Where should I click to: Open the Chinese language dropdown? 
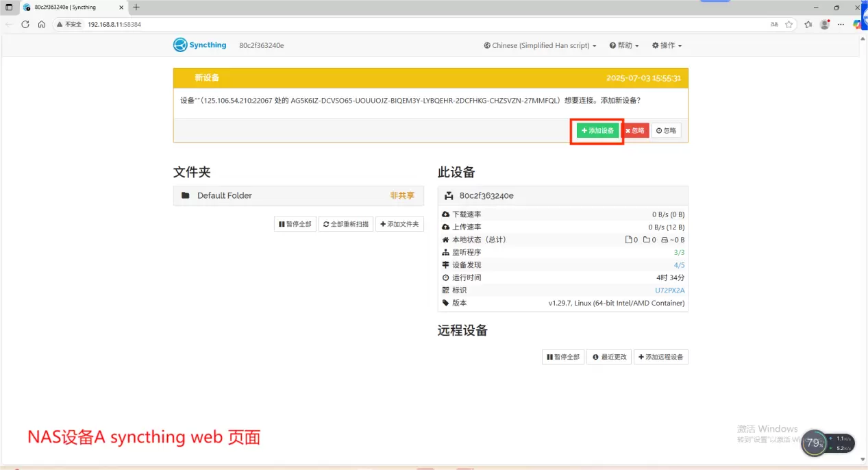tap(540, 46)
